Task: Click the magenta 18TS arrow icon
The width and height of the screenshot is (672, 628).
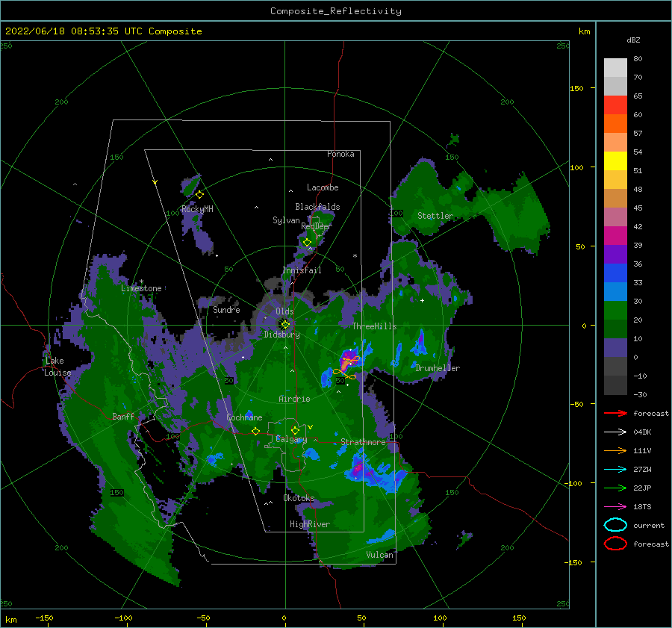Action: point(615,507)
